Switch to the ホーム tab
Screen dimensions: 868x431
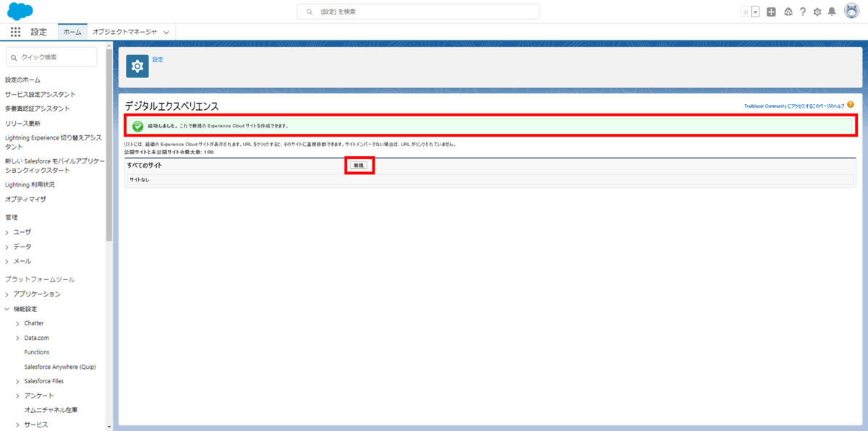click(x=72, y=32)
